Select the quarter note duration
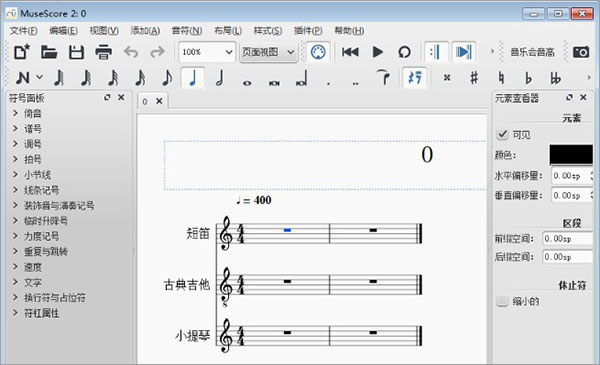The height and width of the screenshot is (365, 600). click(193, 78)
